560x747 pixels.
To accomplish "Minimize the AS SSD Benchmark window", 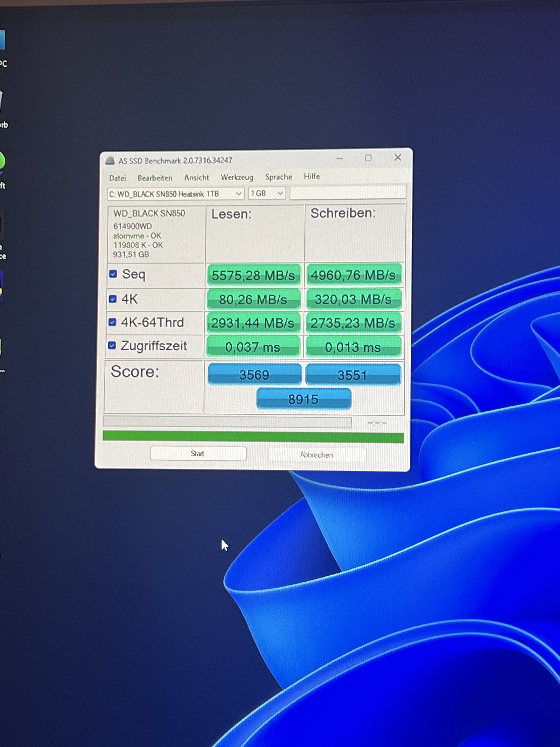I will (340, 158).
